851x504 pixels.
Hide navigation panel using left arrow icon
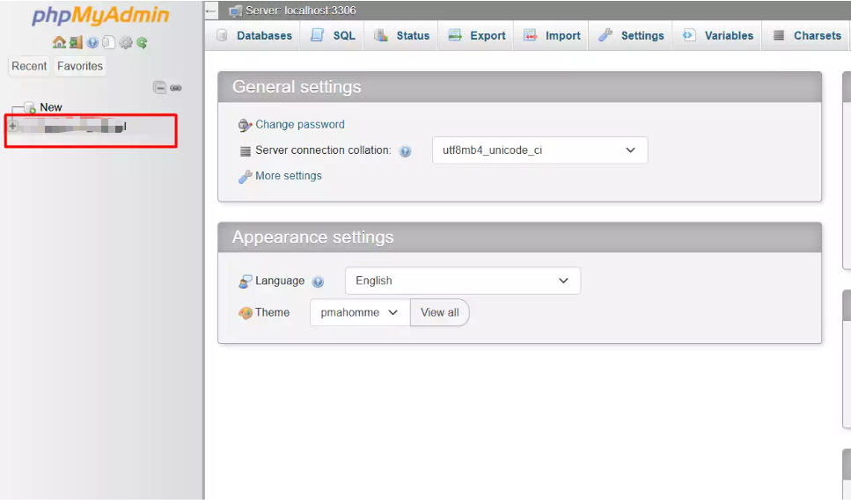pyautogui.click(x=211, y=11)
